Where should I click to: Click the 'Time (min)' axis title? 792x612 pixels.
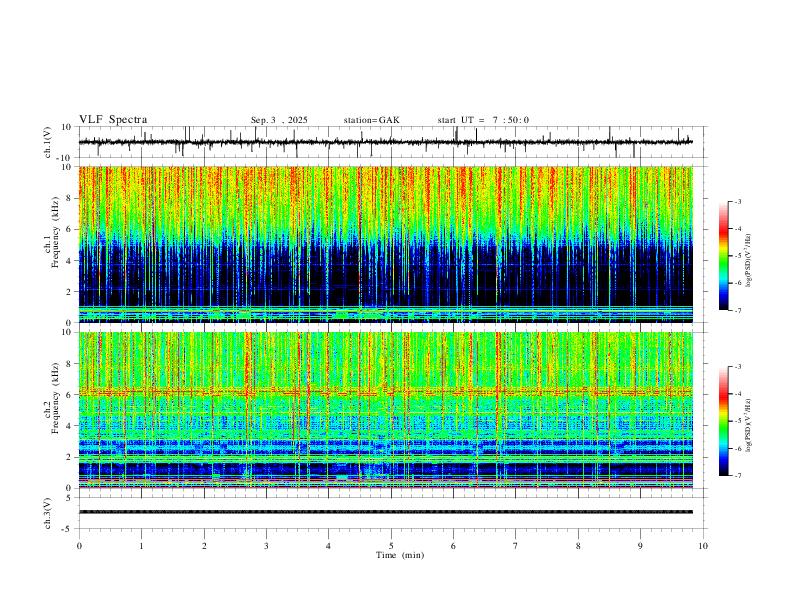click(x=400, y=555)
